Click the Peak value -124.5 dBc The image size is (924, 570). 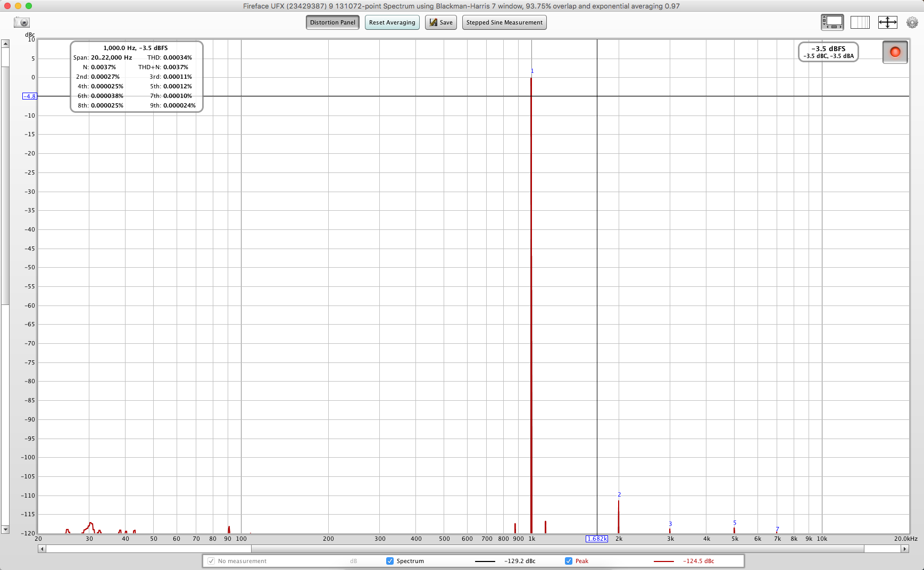tap(698, 561)
